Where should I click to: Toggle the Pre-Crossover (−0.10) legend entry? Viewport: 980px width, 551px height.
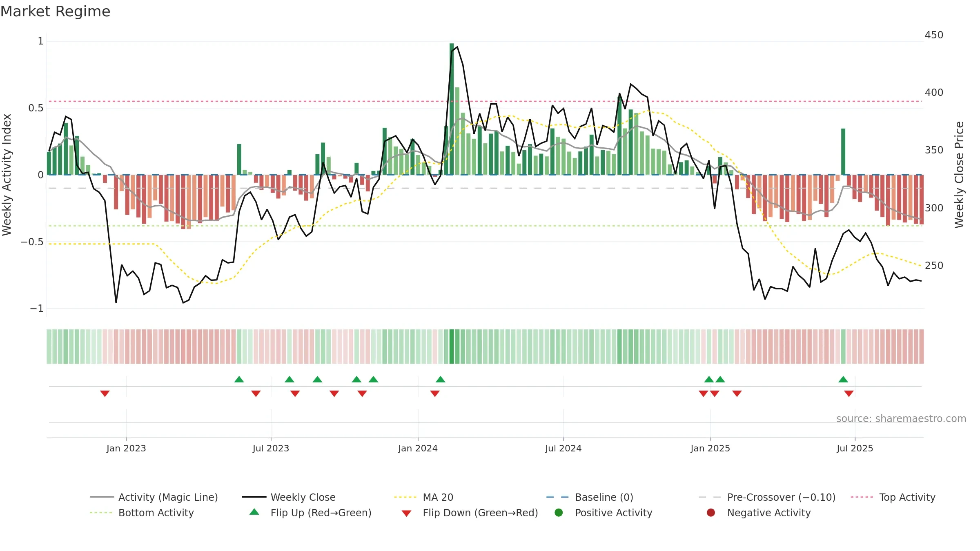[767, 497]
